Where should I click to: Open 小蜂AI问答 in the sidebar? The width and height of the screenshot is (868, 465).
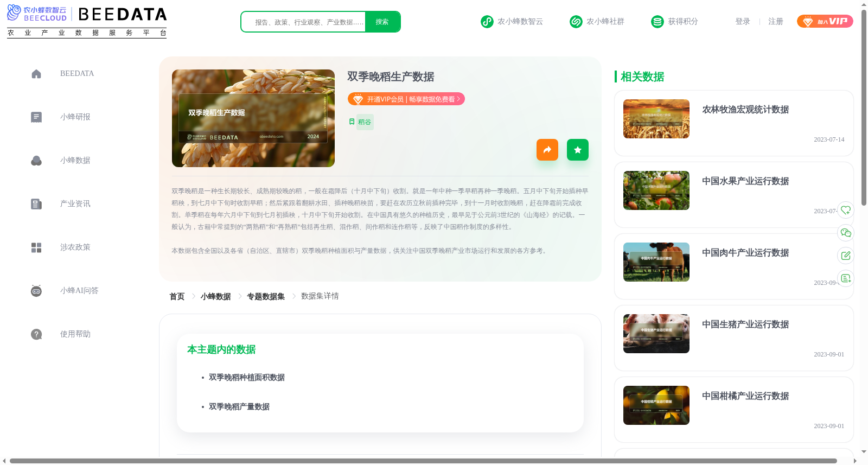(79, 291)
